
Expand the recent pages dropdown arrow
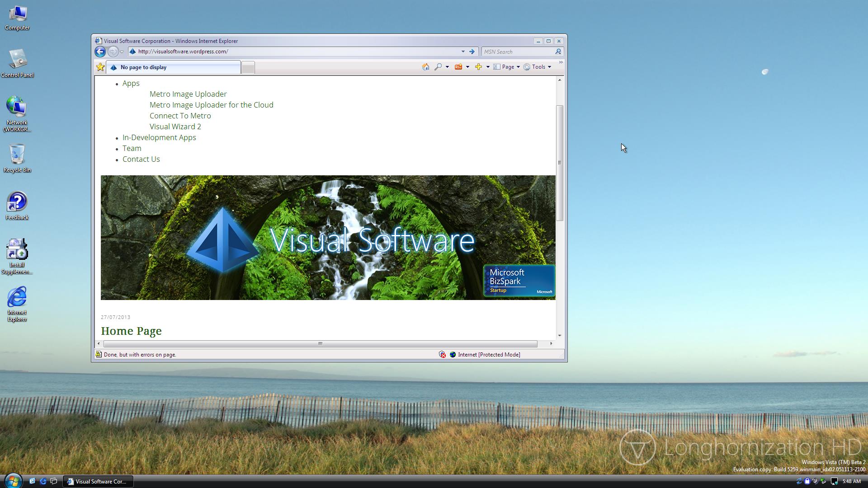[122, 52]
